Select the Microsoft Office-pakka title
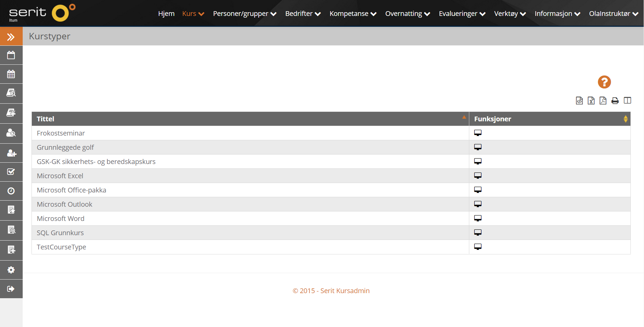The width and height of the screenshot is (644, 327). pyautogui.click(x=71, y=190)
